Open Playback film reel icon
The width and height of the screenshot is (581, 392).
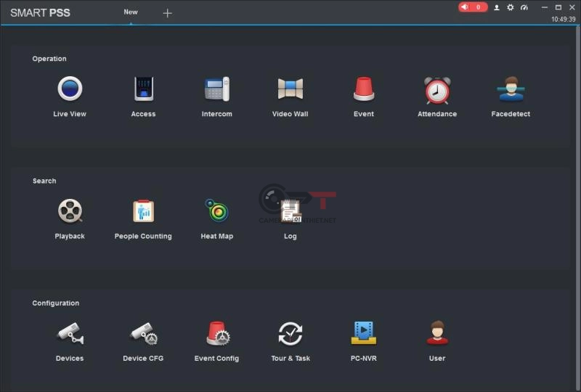point(70,211)
